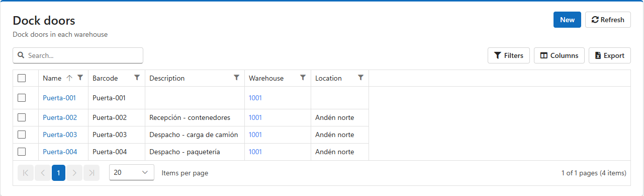Open the Warehouse column filter icon
This screenshot has height=196, width=644.
coord(303,78)
